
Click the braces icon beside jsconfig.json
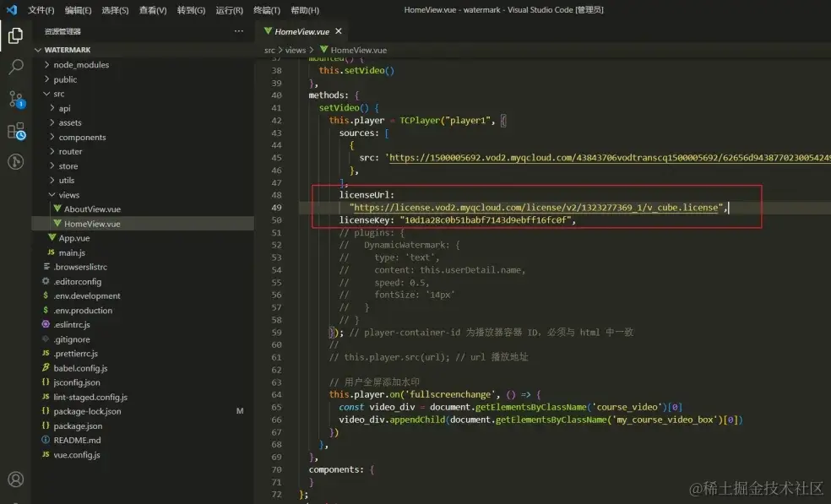tap(46, 382)
